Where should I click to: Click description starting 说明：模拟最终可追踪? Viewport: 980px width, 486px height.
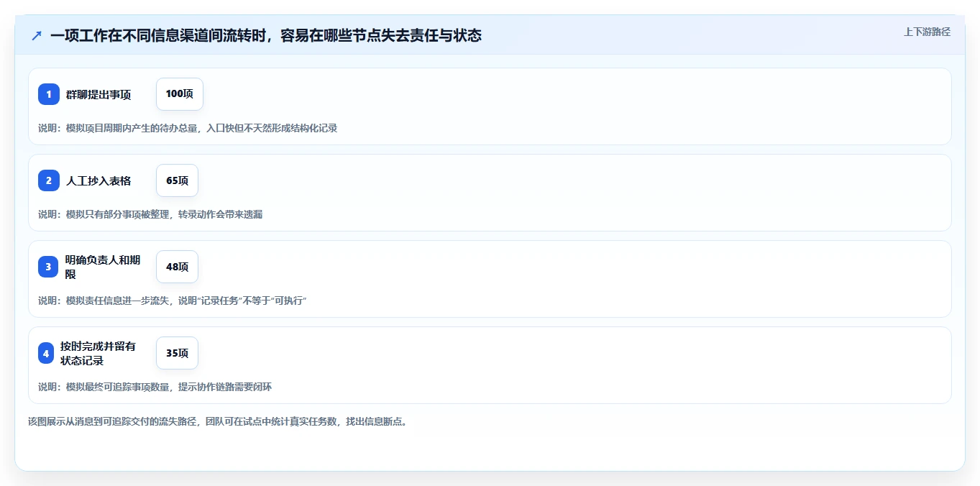point(155,387)
